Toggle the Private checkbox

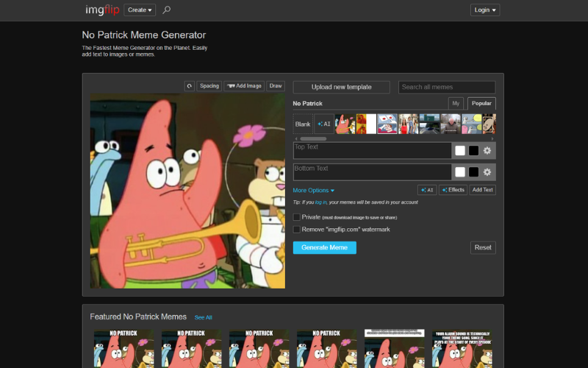[x=297, y=217]
